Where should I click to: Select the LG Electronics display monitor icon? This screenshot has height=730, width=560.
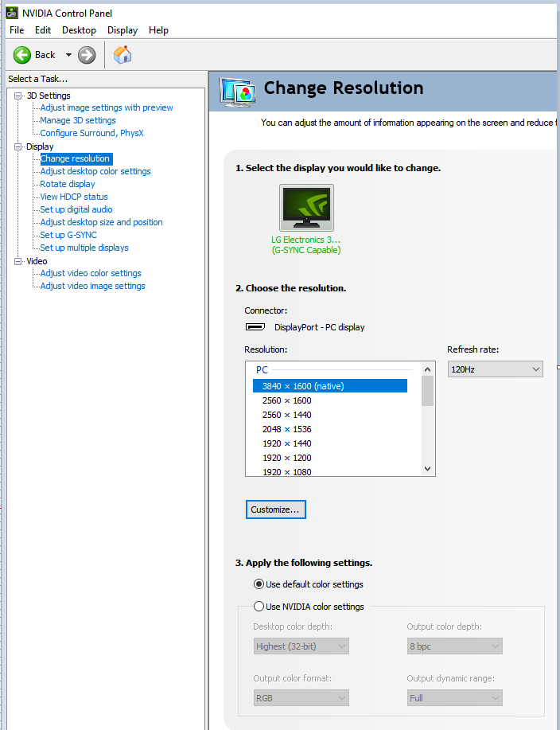point(306,208)
